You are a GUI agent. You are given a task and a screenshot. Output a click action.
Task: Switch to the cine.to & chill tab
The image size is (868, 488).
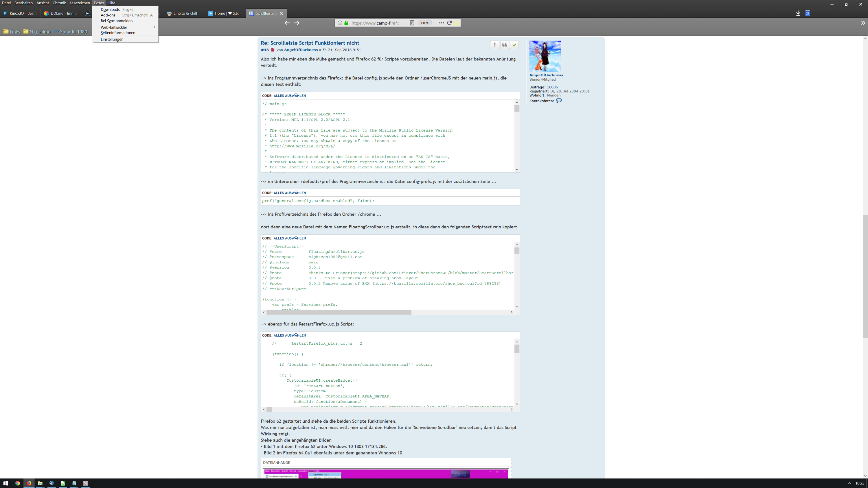point(185,14)
